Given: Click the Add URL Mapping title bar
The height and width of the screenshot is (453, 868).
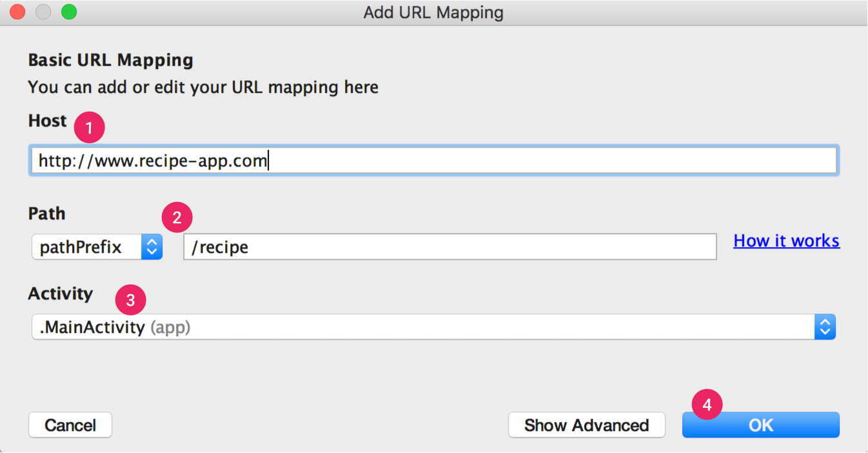Looking at the screenshot, I should click(433, 12).
